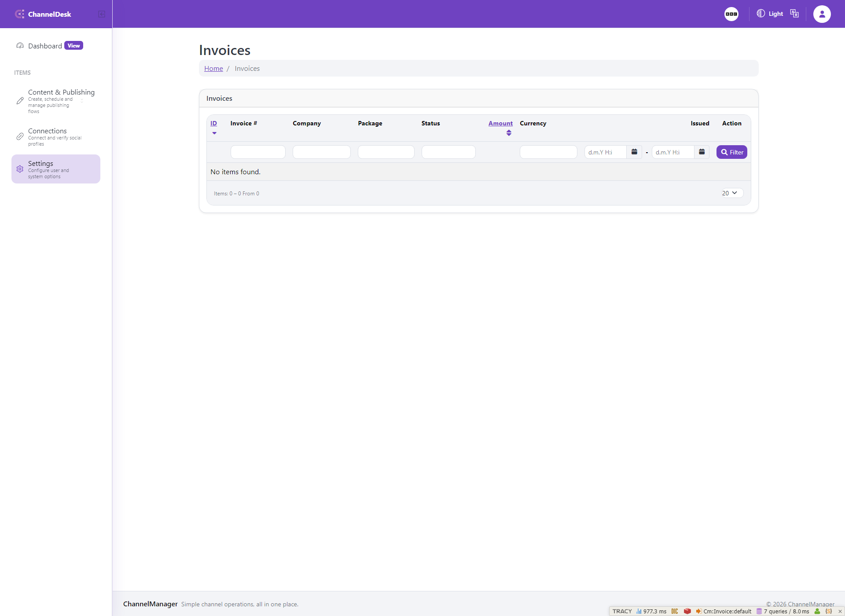Click the 'Items: 0 – 0 From 0' text
This screenshot has width=845, height=616.
click(x=236, y=194)
